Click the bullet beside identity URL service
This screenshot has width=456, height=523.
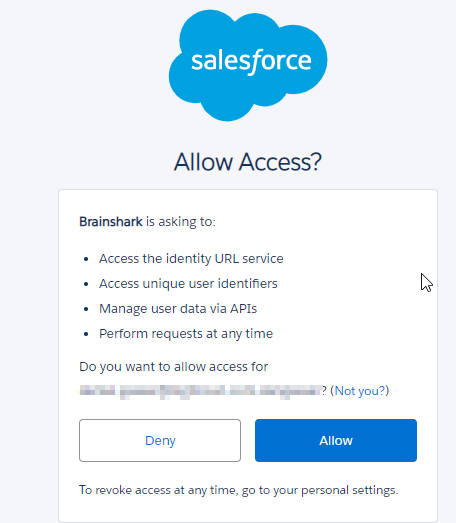(x=86, y=259)
